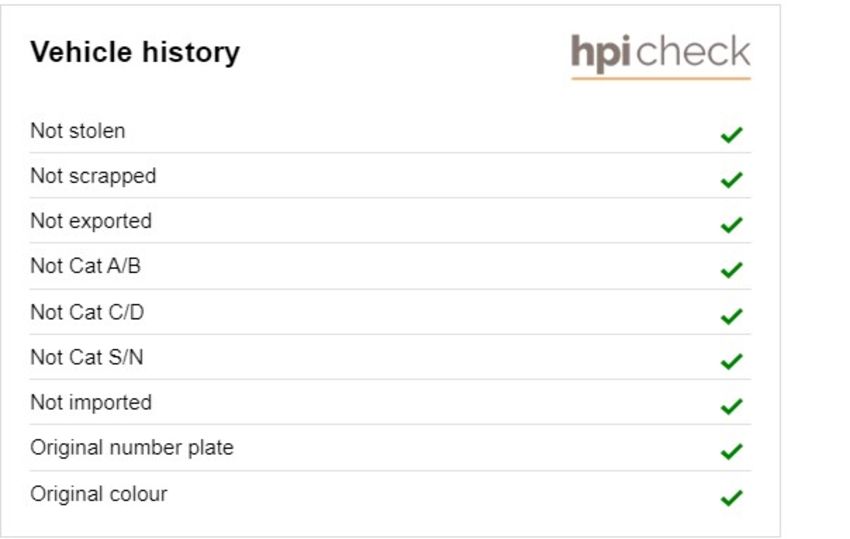Select the Not Cat S/N text
Screen dimensions: 850x539
click(x=87, y=357)
